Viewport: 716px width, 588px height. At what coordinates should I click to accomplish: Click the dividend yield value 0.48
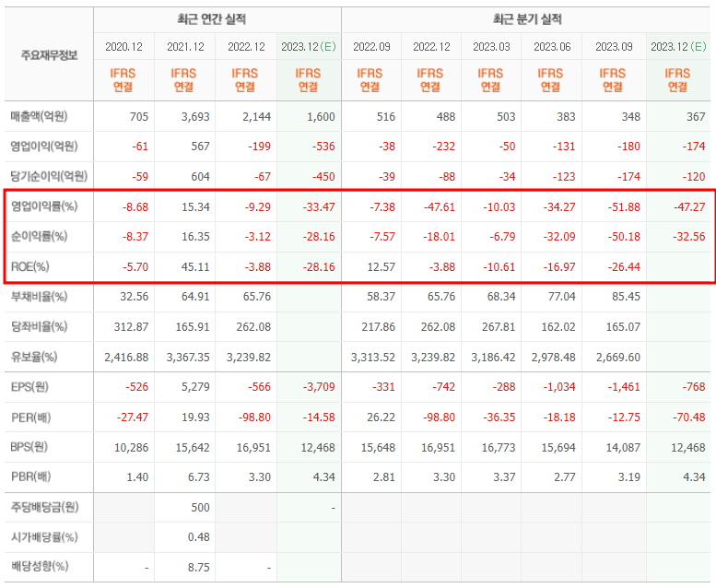199,537
